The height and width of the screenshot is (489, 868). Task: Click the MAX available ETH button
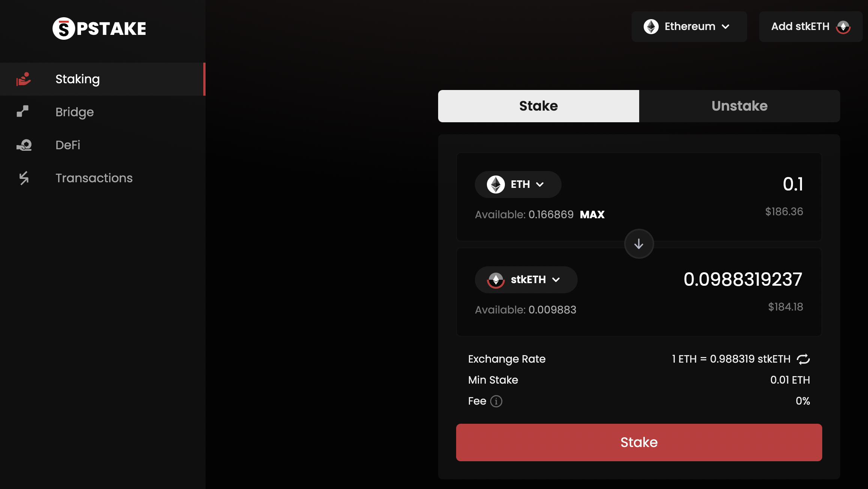(x=592, y=214)
